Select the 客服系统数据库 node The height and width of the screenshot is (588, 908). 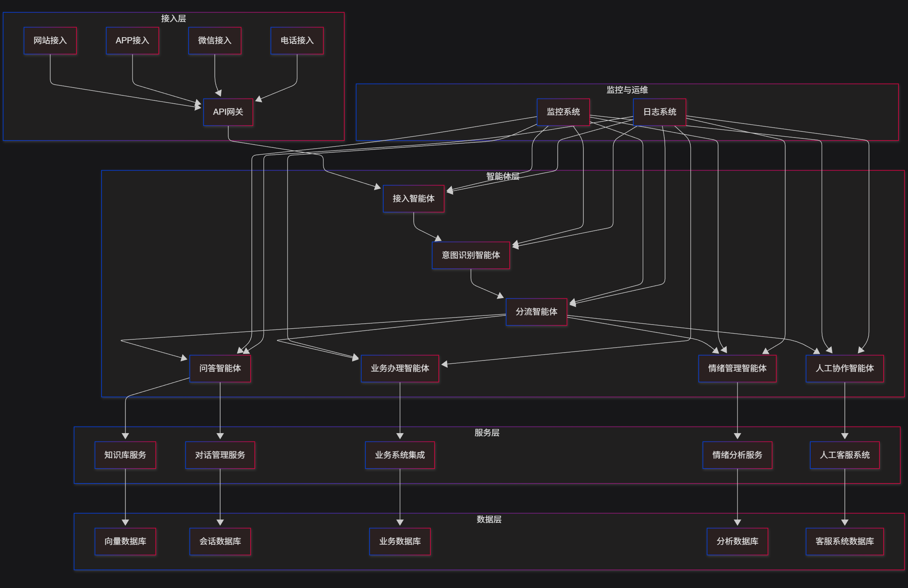844,541
